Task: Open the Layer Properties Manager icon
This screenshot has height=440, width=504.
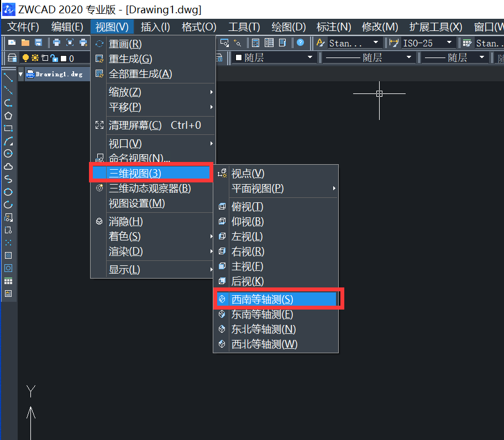Action: click(x=12, y=57)
